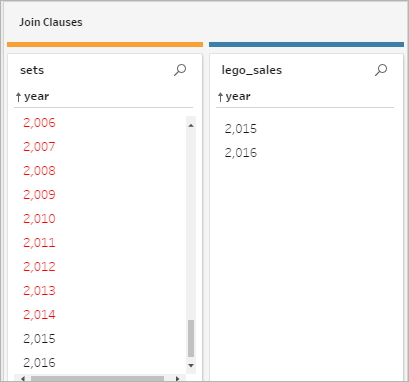
Task: Select value 2,016 in sets list
Action: 39,363
